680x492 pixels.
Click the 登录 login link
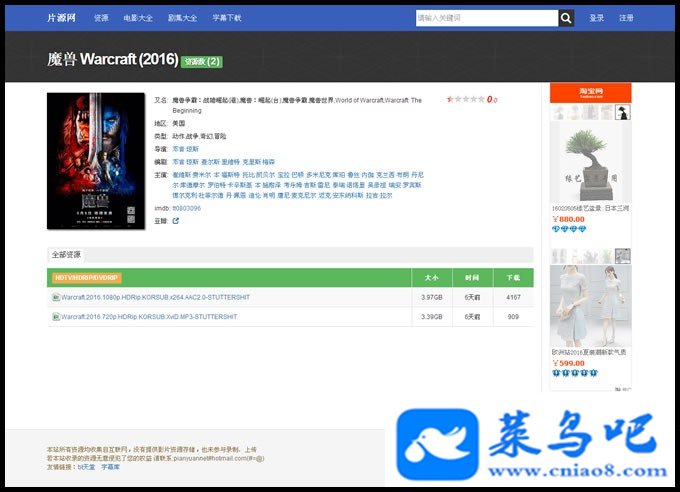596,18
